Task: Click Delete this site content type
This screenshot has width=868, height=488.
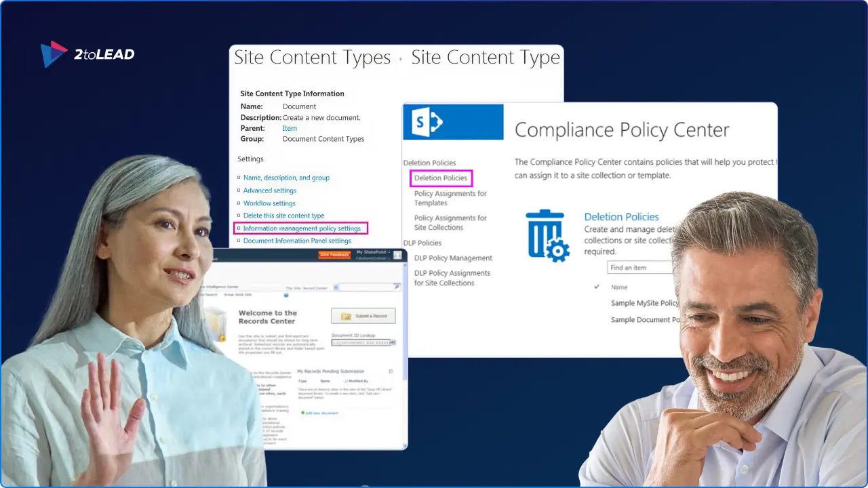Action: click(283, 216)
